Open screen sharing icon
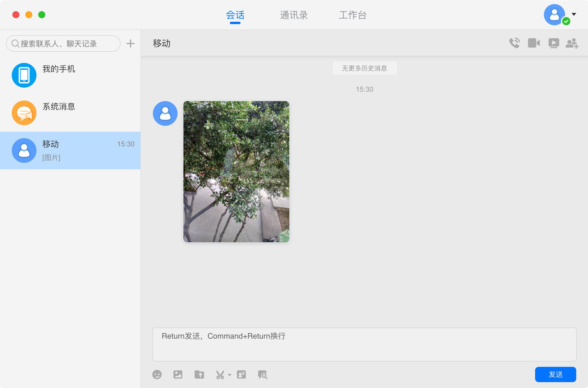 point(554,43)
